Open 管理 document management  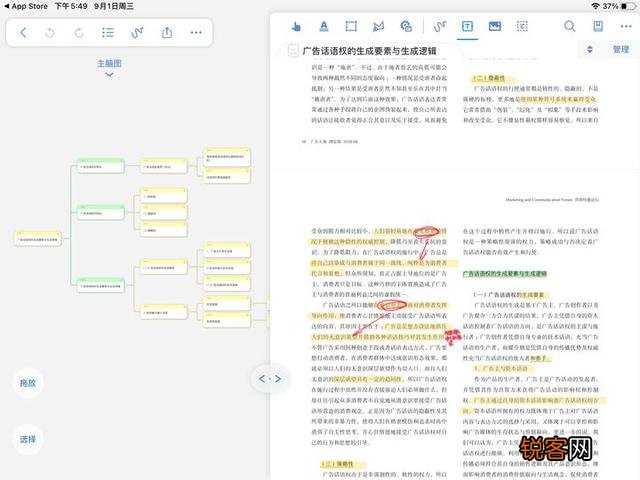(x=621, y=49)
